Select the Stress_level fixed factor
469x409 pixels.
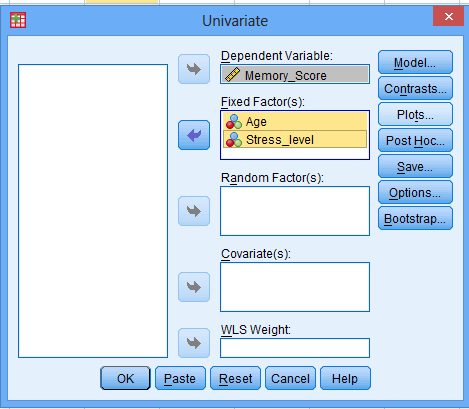point(295,139)
